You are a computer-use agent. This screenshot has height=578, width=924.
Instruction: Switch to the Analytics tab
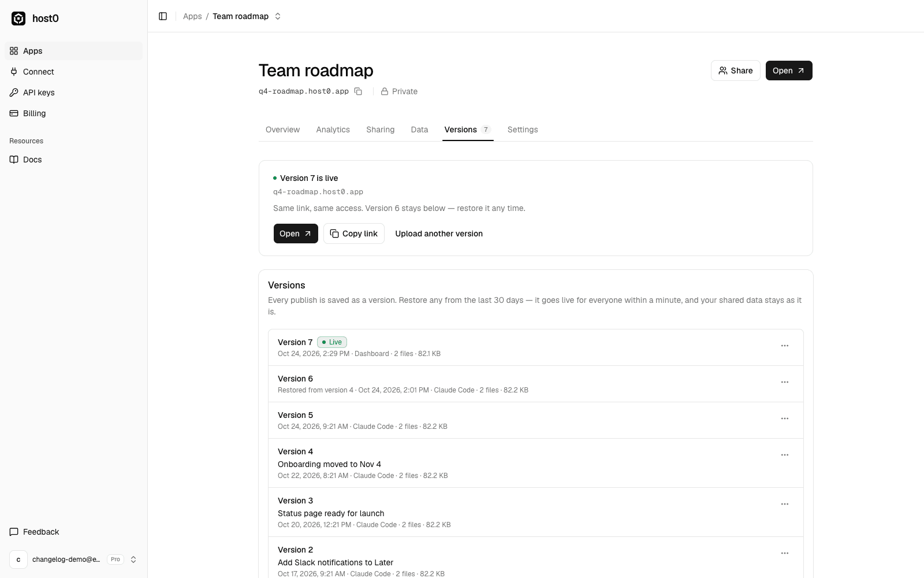(333, 129)
